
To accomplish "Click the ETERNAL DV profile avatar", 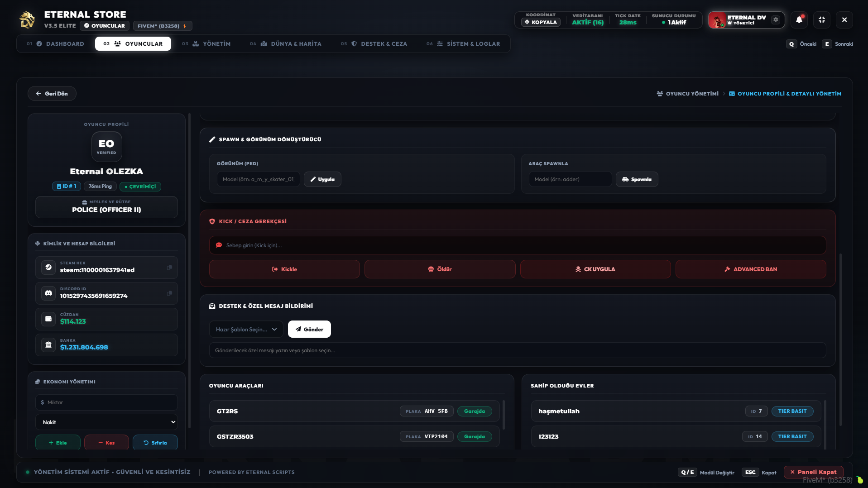I will click(717, 20).
